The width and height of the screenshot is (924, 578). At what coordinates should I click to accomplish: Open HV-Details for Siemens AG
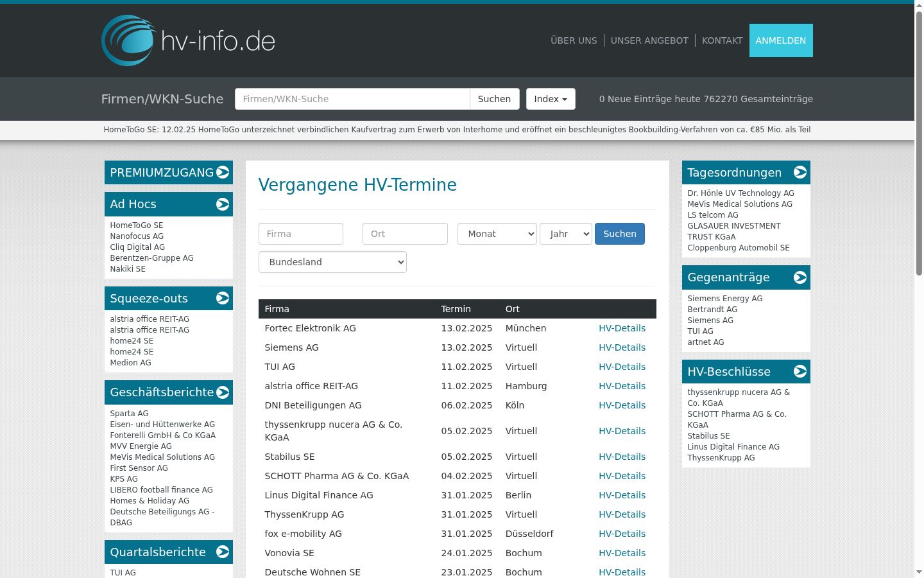pyautogui.click(x=622, y=347)
